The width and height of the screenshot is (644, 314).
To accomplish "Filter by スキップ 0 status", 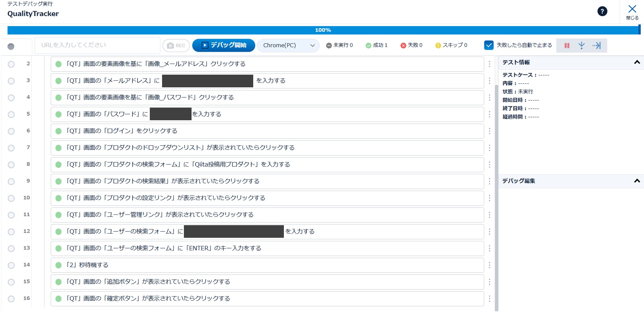I will pos(451,45).
